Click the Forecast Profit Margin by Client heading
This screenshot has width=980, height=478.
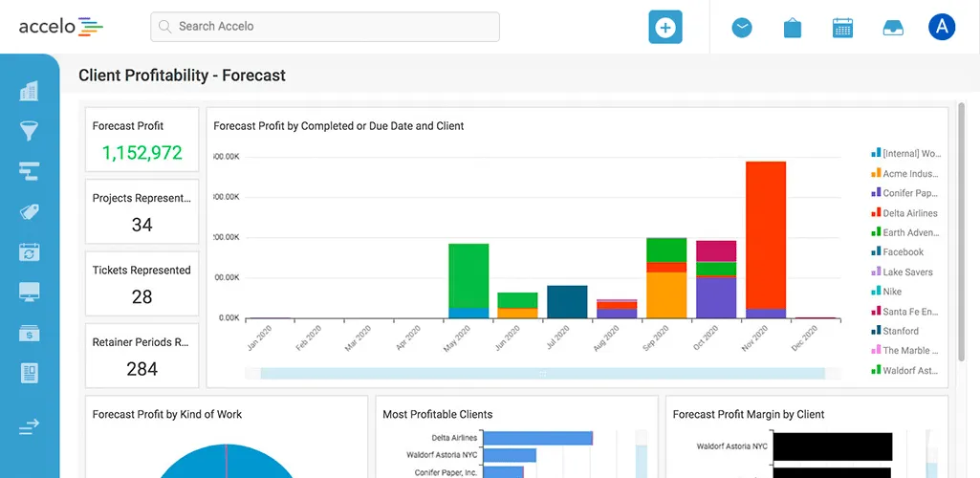coord(749,414)
